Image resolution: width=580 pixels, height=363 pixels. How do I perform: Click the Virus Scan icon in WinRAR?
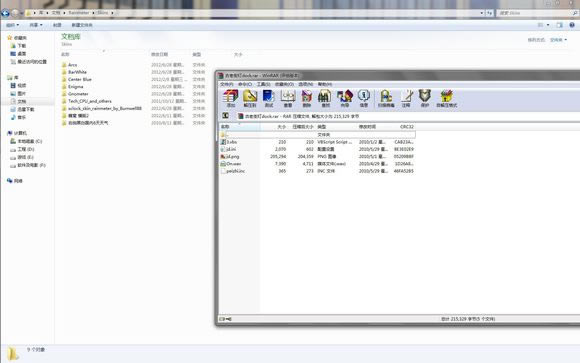pos(386,98)
